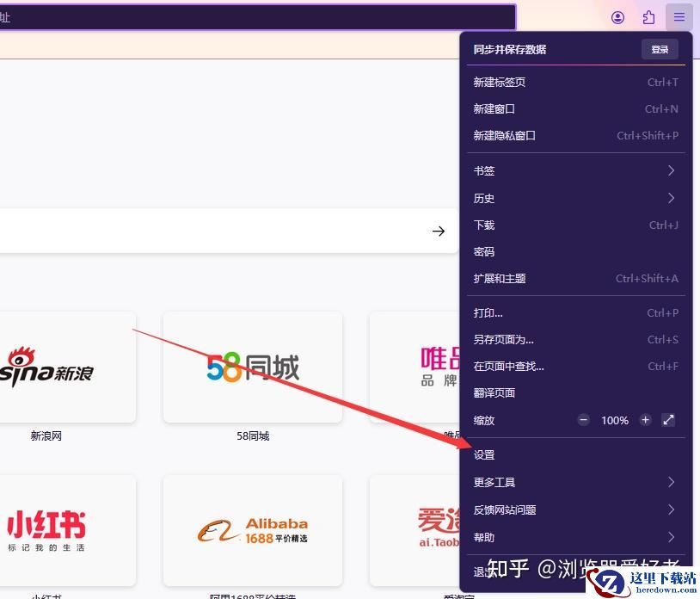The width and height of the screenshot is (700, 599).
Task: Click the 同步并保存数据 header text
Action: pyautogui.click(x=510, y=50)
